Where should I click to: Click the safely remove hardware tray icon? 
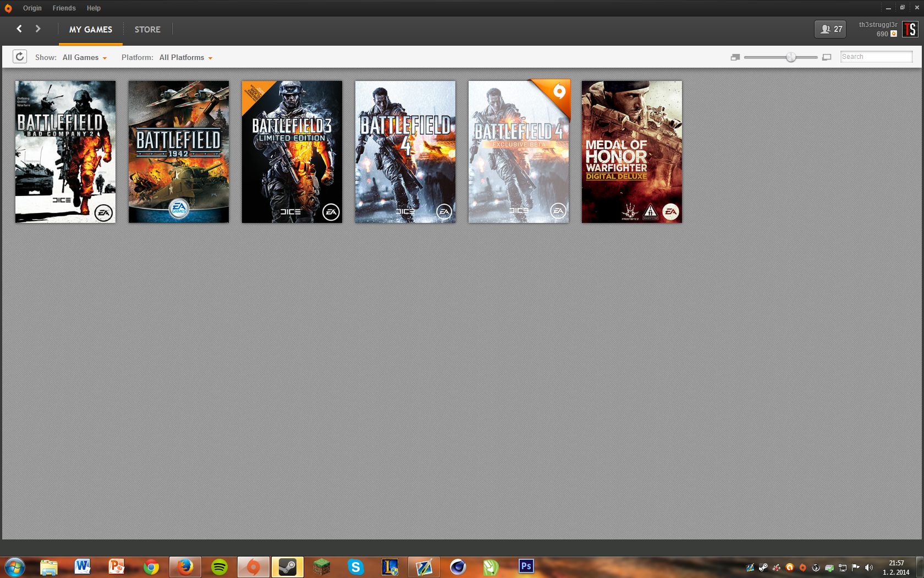pos(829,568)
